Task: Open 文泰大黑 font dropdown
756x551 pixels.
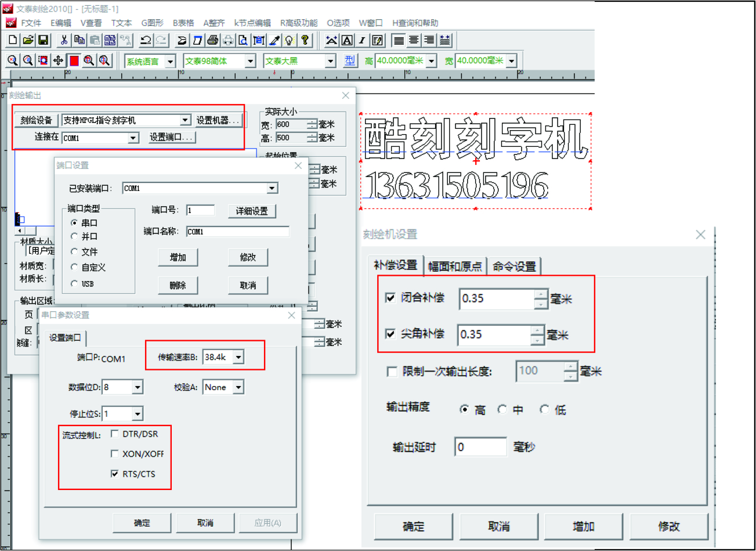Action: 331,61
